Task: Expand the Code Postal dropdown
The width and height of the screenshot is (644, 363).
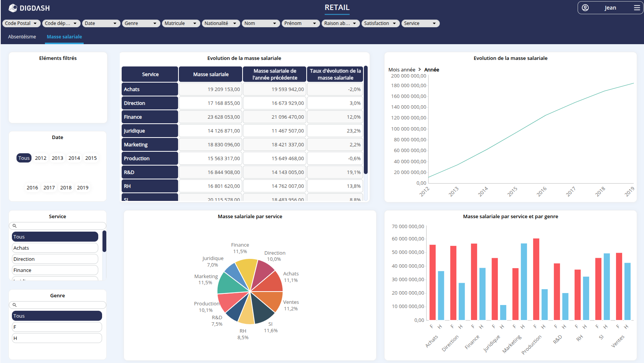Action: pos(21,23)
